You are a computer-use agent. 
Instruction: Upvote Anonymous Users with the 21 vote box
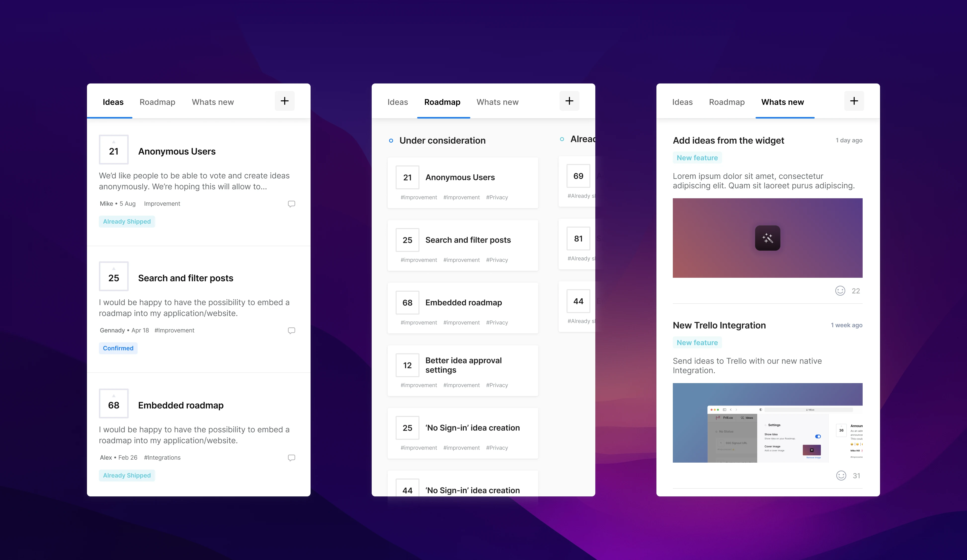pos(114,149)
